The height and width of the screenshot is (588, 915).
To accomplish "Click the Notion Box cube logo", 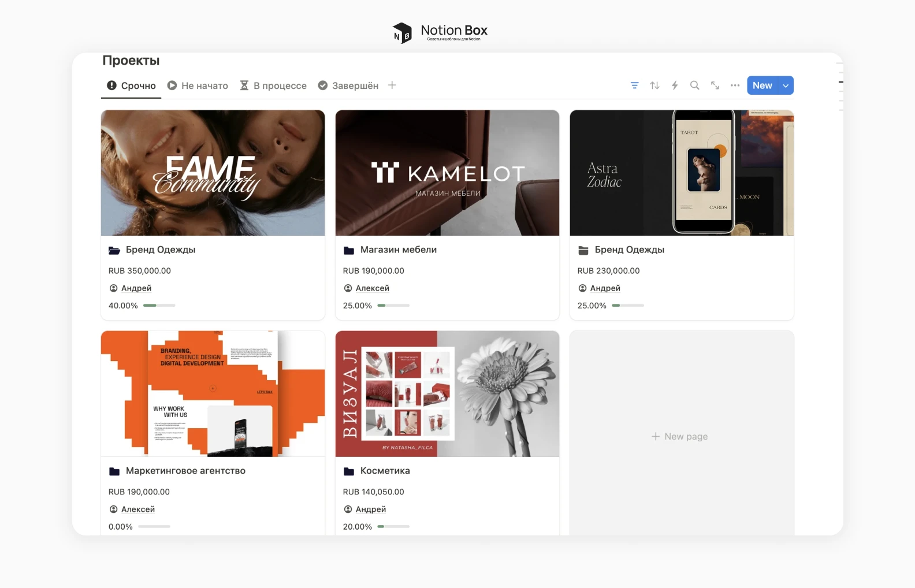I will pos(402,33).
